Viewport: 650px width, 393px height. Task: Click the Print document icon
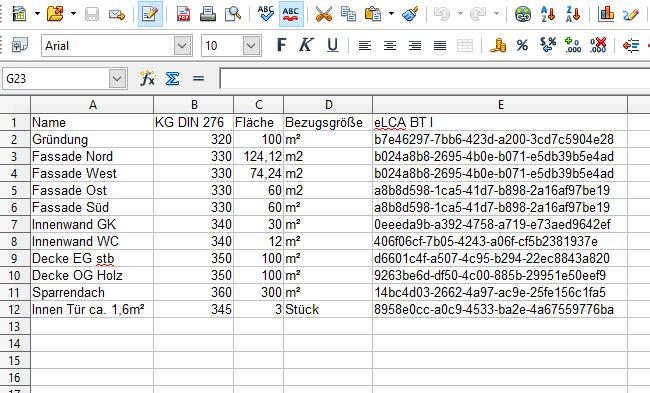208,14
